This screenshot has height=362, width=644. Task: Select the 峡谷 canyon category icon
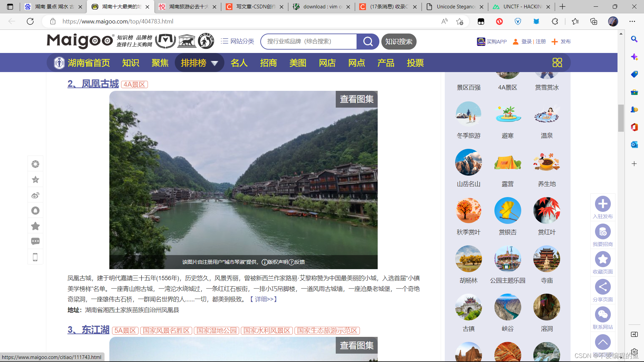[507, 307]
